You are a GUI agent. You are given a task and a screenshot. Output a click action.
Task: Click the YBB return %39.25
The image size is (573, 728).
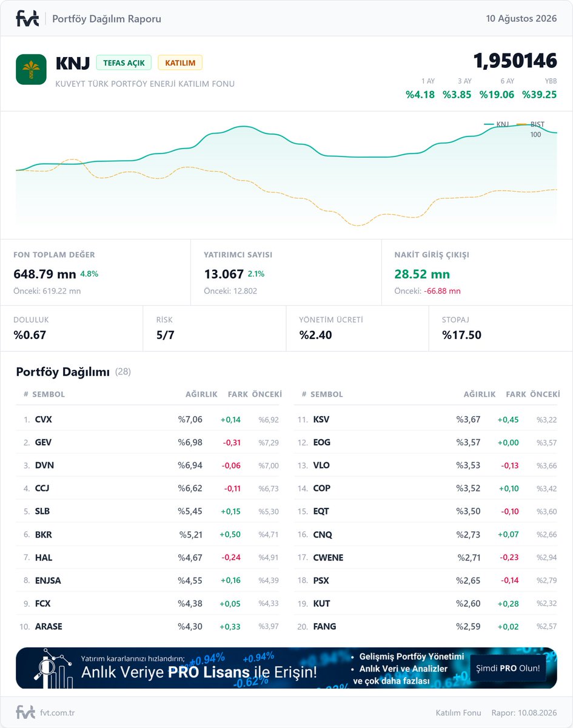click(540, 94)
